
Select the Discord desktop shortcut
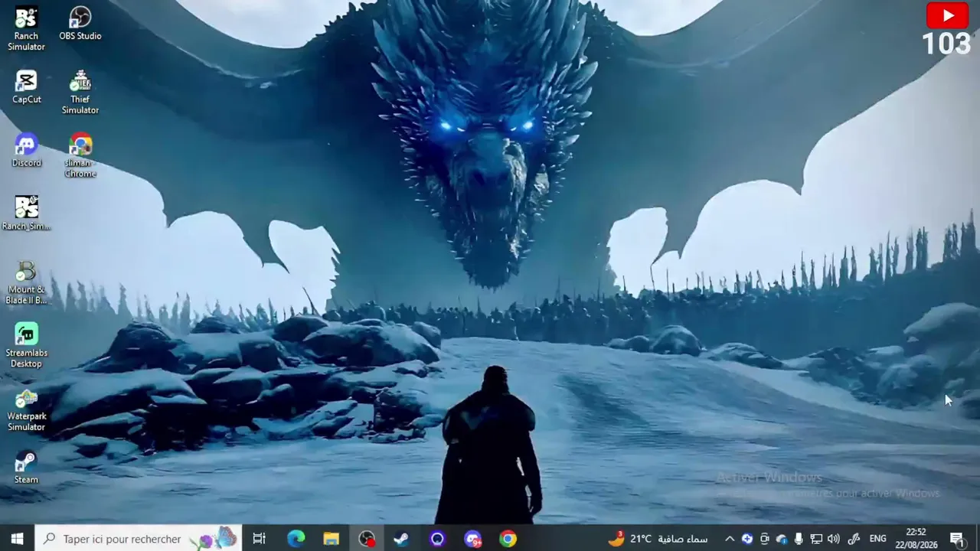point(26,150)
